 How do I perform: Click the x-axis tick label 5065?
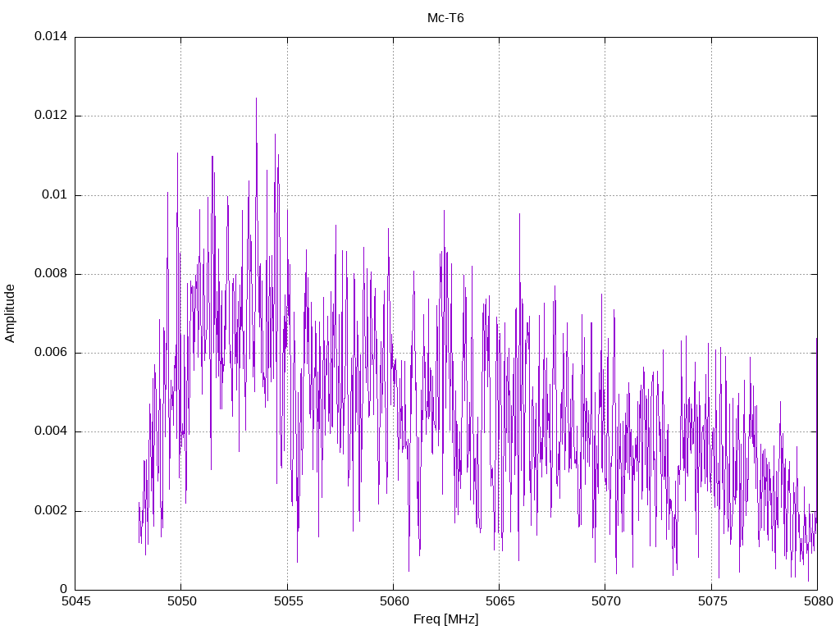coord(500,601)
